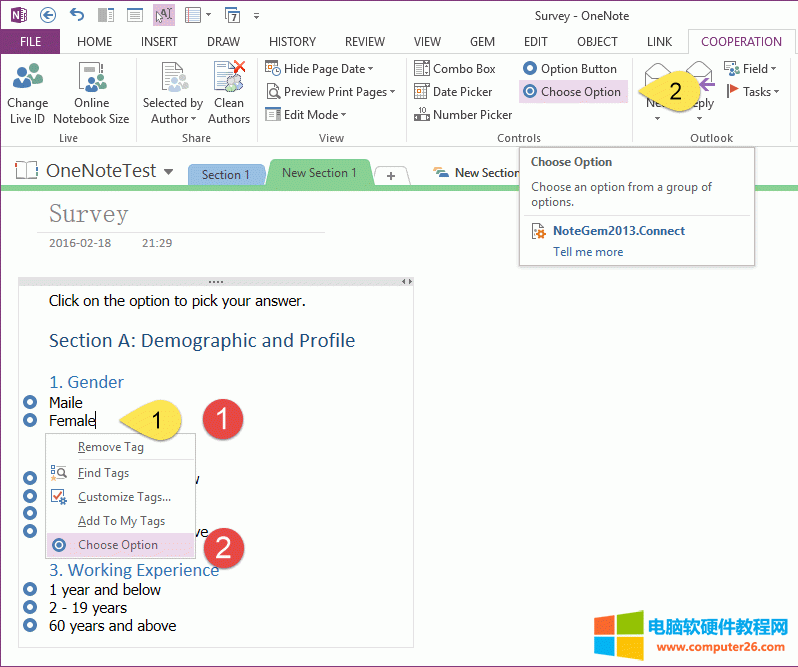Select the 60 years and above radio button
798x667 pixels.
(30, 625)
